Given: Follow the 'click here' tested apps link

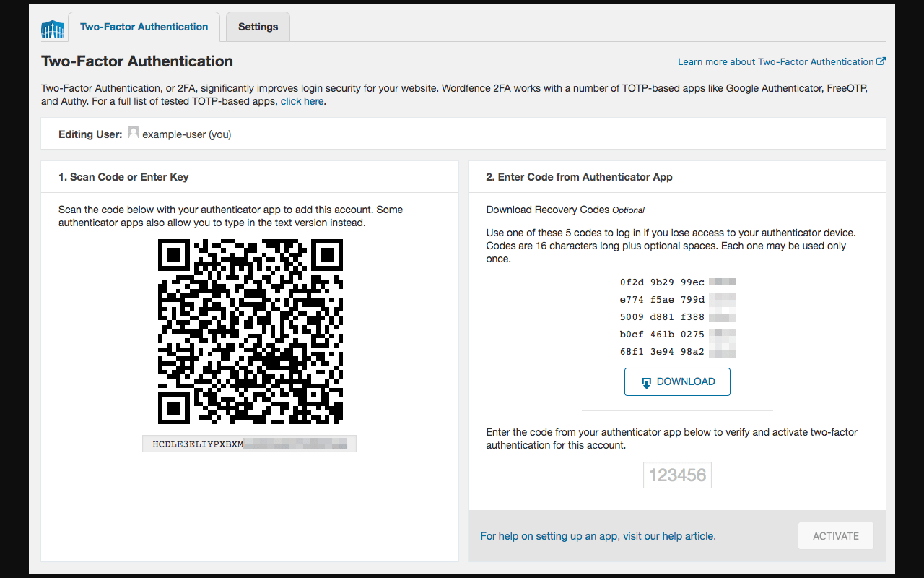Looking at the screenshot, I should coord(302,102).
